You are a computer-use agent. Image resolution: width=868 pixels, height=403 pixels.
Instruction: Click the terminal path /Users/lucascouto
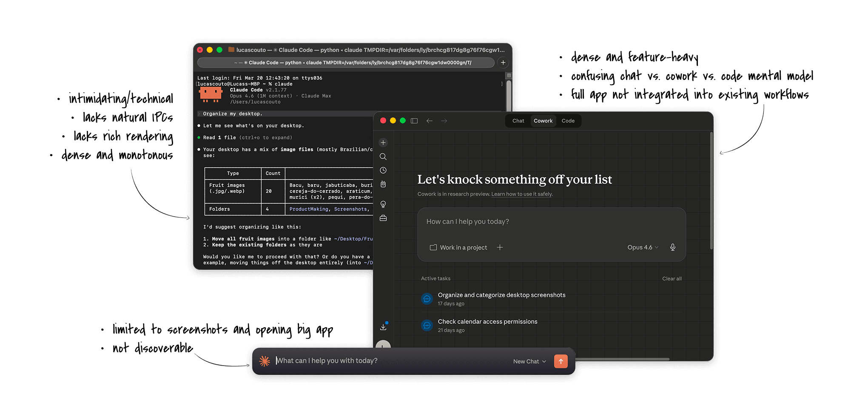tap(255, 102)
